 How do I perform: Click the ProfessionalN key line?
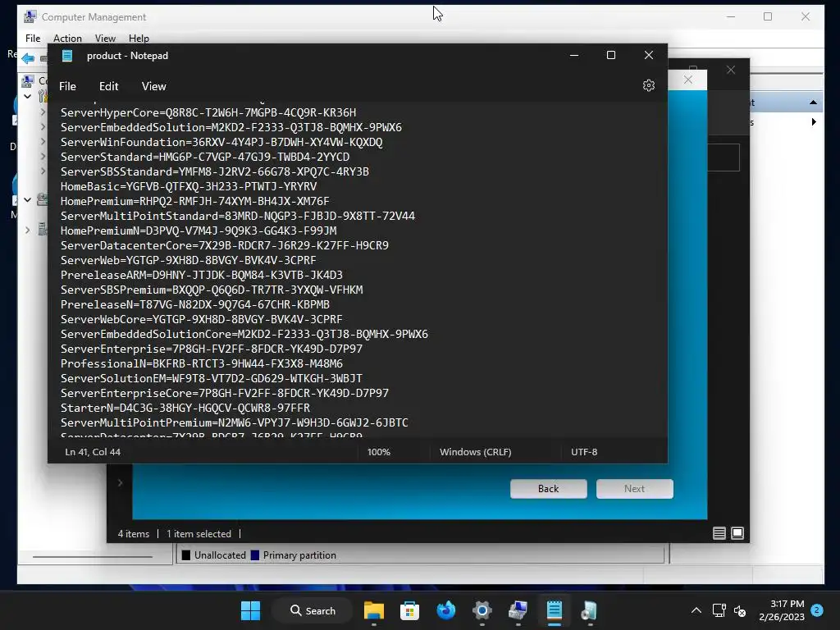pyautogui.click(x=202, y=363)
